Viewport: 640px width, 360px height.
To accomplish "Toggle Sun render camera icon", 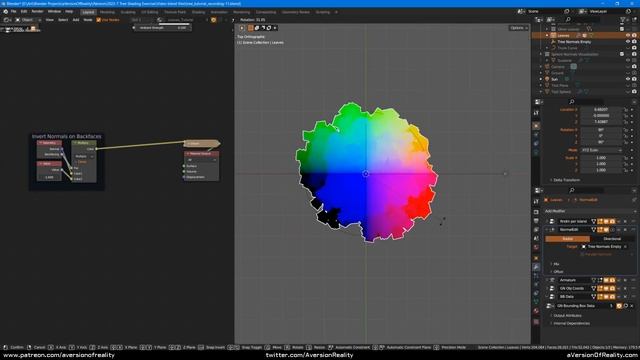I will (x=634, y=79).
